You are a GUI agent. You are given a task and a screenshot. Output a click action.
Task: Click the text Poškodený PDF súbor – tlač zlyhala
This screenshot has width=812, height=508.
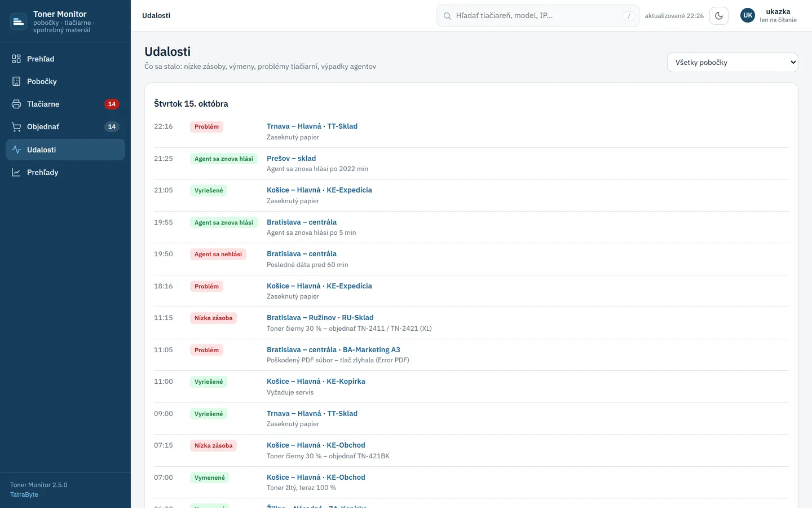(x=338, y=360)
